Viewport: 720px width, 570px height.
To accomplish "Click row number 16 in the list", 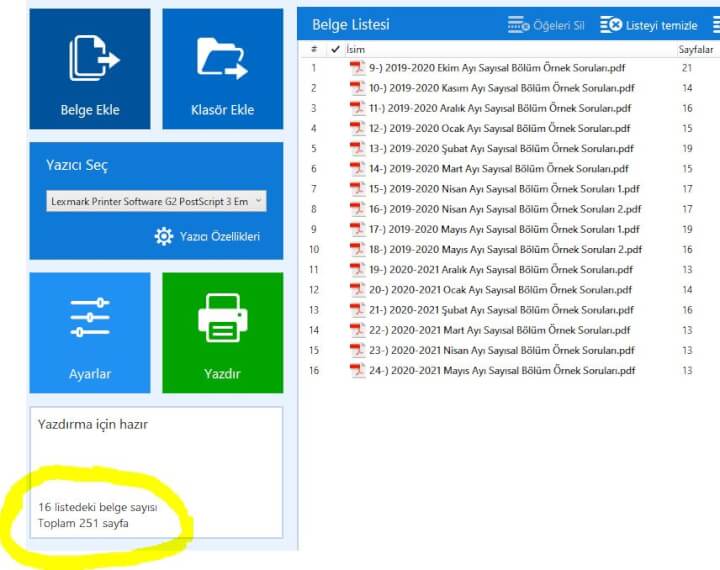I will 314,371.
